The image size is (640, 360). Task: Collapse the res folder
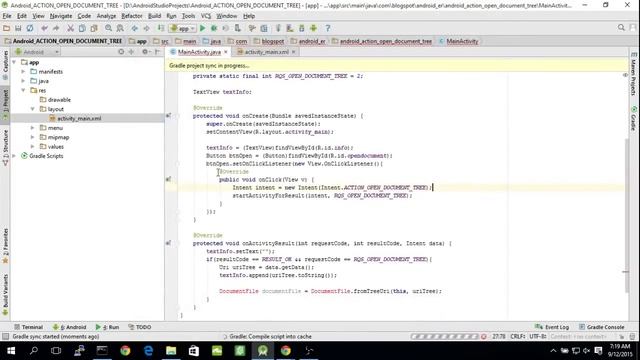23,90
